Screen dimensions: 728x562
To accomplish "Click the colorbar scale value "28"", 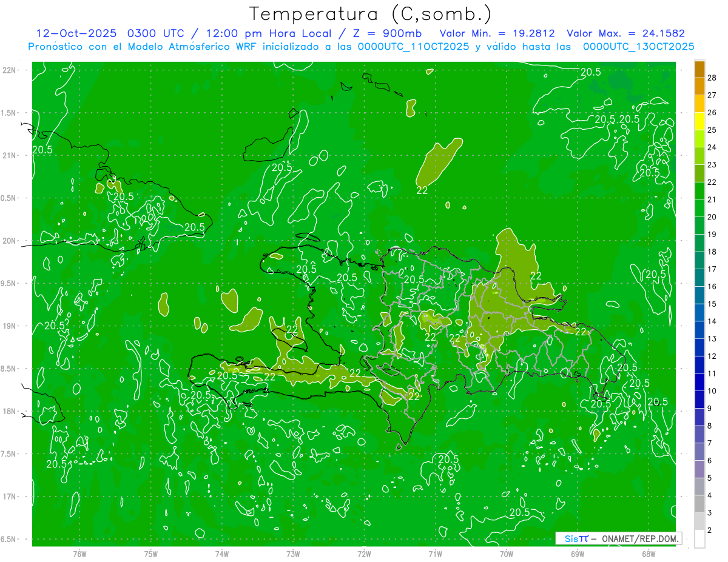I will tap(712, 77).
